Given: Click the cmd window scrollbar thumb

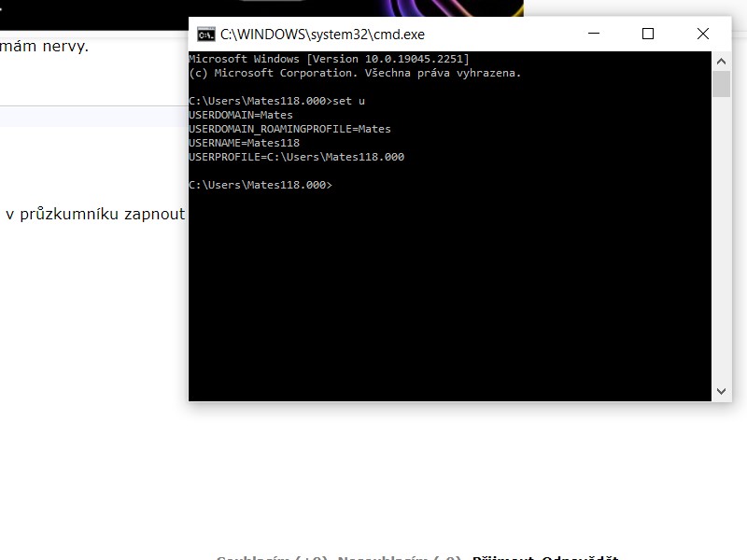Looking at the screenshot, I should (x=721, y=84).
